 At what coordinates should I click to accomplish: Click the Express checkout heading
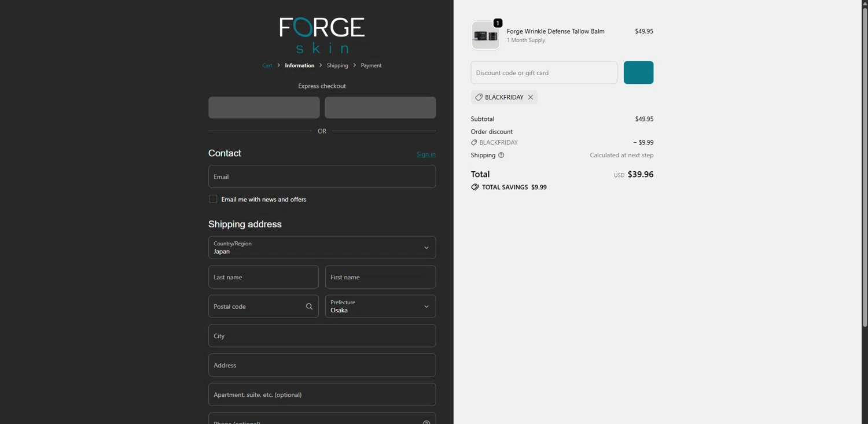322,86
